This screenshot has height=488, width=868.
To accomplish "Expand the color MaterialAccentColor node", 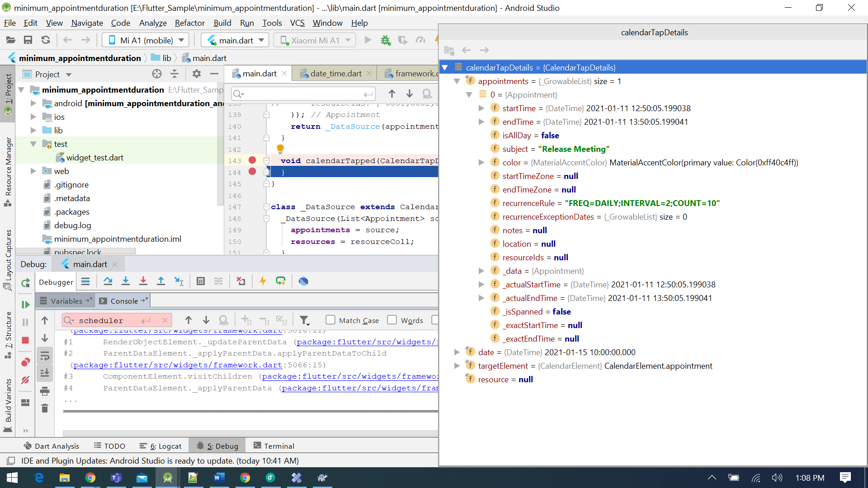I will point(481,163).
